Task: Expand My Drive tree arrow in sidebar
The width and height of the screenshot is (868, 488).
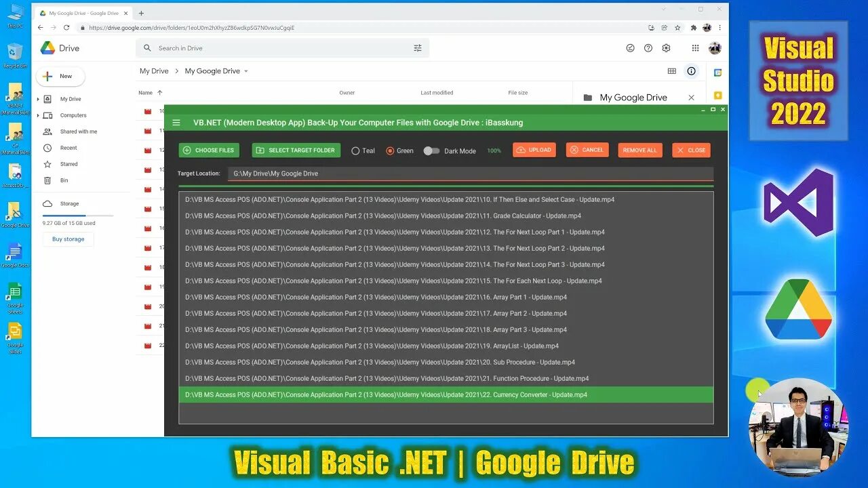Action: (x=38, y=100)
